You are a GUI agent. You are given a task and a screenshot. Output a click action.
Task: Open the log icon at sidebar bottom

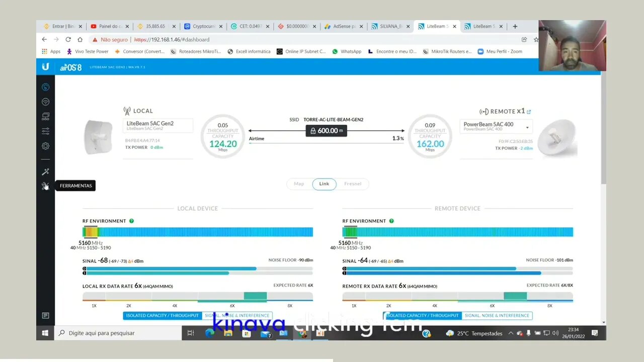point(45,315)
